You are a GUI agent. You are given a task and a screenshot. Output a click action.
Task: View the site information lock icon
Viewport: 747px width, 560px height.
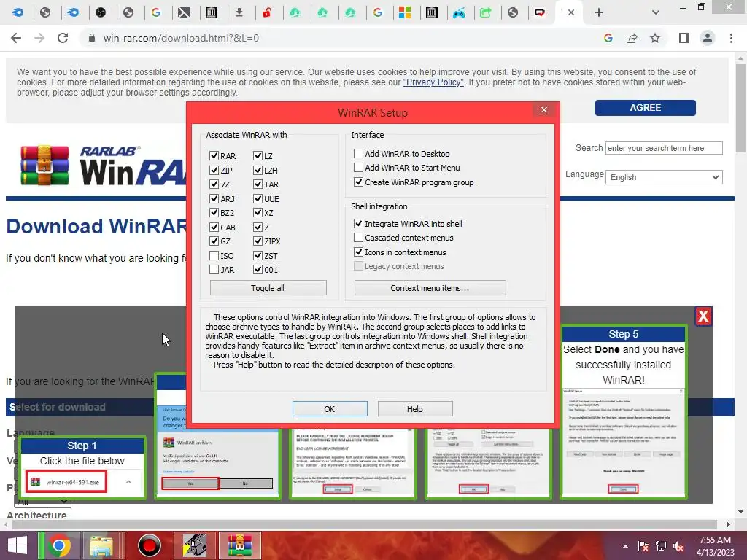tap(92, 38)
